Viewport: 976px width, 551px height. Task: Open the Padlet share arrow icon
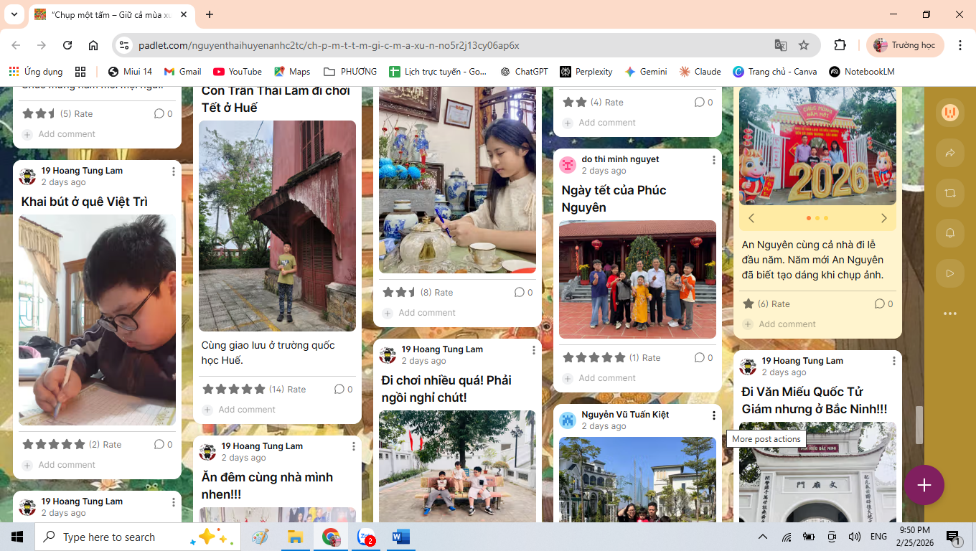[x=949, y=153]
